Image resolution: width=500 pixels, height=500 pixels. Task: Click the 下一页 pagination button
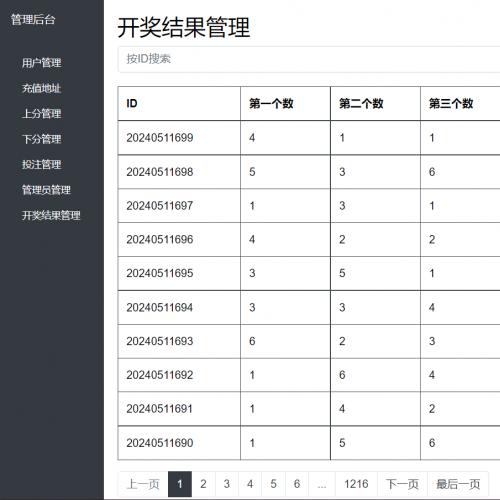pyautogui.click(x=402, y=484)
